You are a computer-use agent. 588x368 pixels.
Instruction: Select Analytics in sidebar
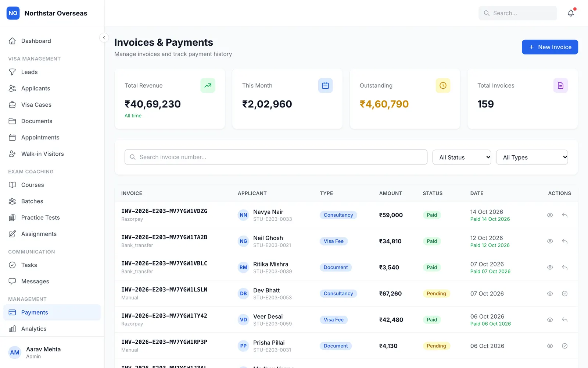pyautogui.click(x=52, y=329)
